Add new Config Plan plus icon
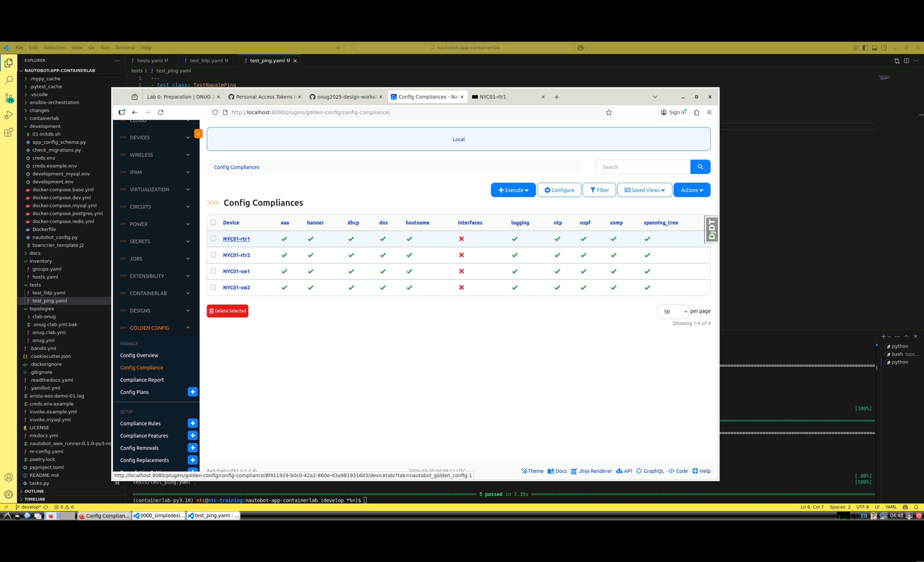The image size is (924, 562). [x=192, y=392]
